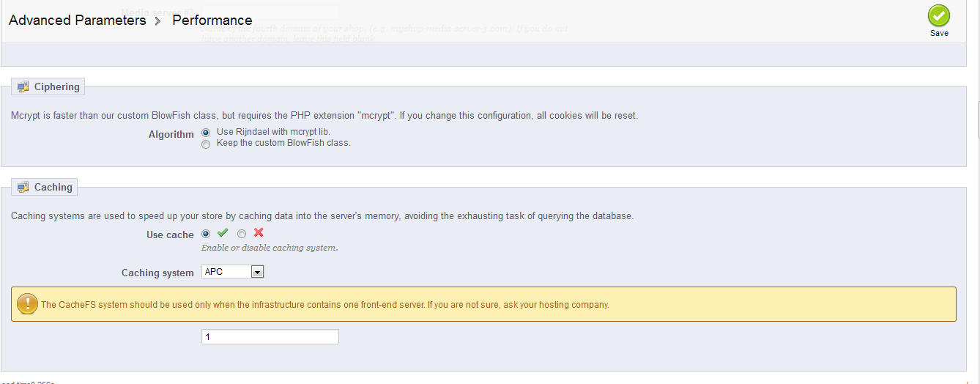Select the custom BlowFish class radio button
Screen dimensions: 980x384
[206, 144]
